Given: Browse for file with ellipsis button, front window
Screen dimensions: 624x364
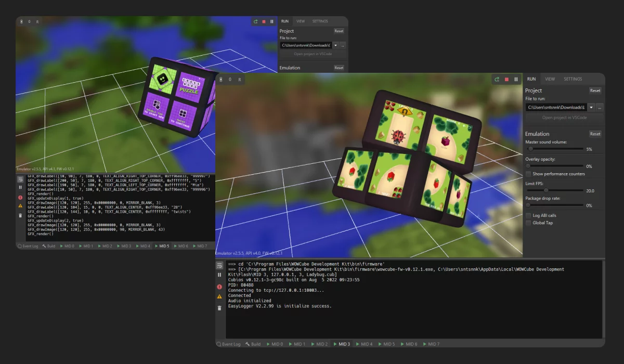Looking at the screenshot, I should point(600,108).
